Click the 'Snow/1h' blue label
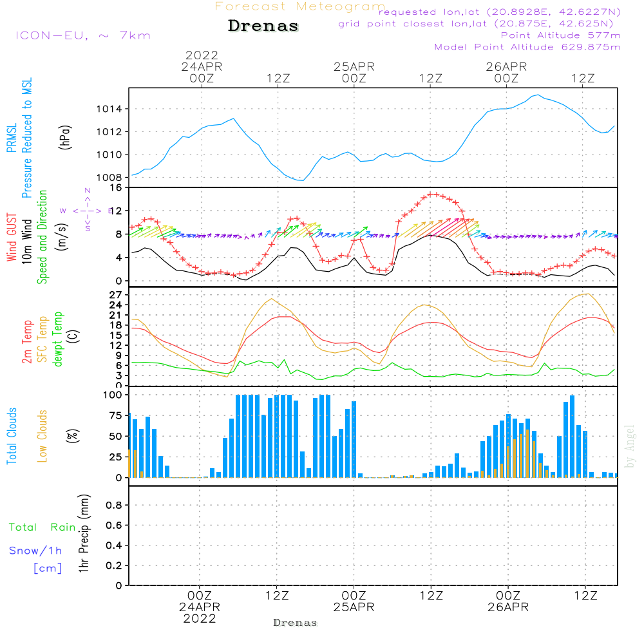Image resolution: width=644 pixels, height=644 pixels. pyautogui.click(x=35, y=551)
